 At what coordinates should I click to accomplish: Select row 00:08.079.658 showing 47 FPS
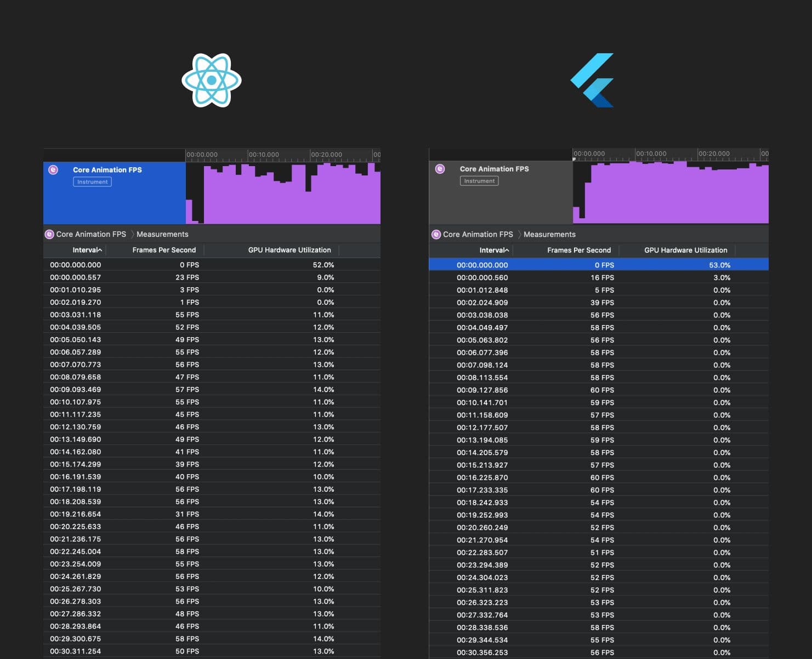click(x=212, y=377)
